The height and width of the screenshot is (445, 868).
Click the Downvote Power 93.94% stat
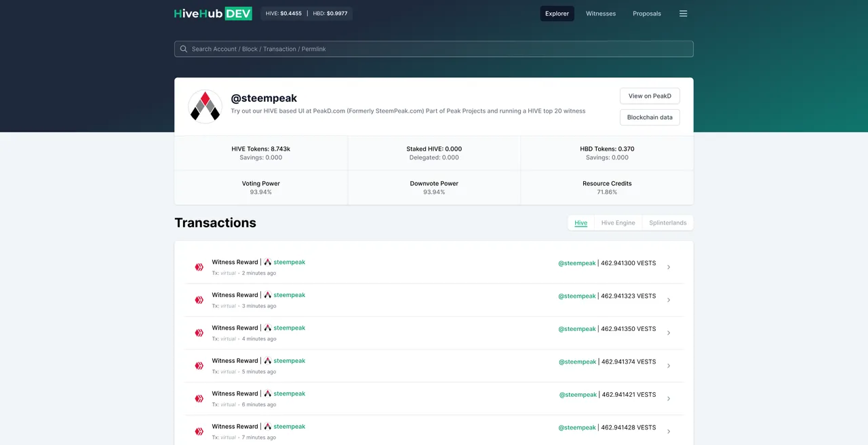[x=434, y=187]
